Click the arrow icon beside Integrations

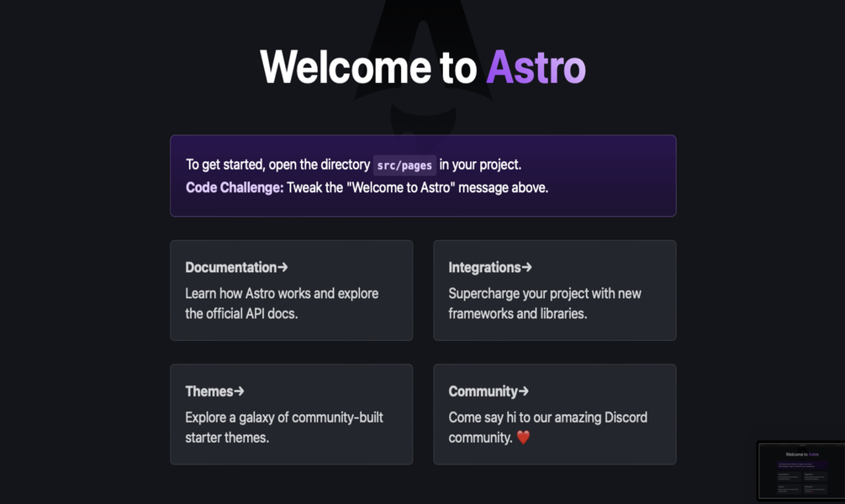pos(526,267)
